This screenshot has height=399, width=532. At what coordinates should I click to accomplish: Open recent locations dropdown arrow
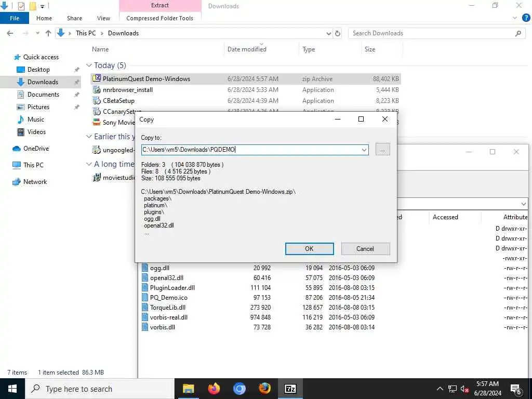coord(37,33)
